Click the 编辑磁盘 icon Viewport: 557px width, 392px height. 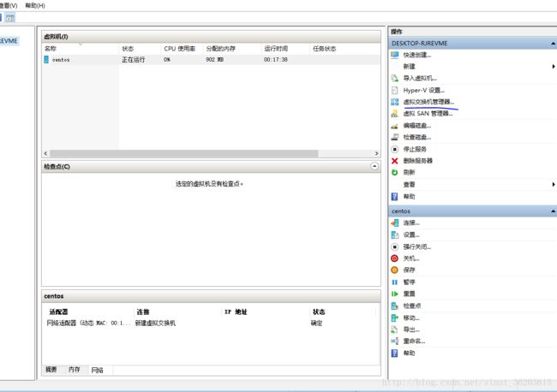click(x=395, y=126)
